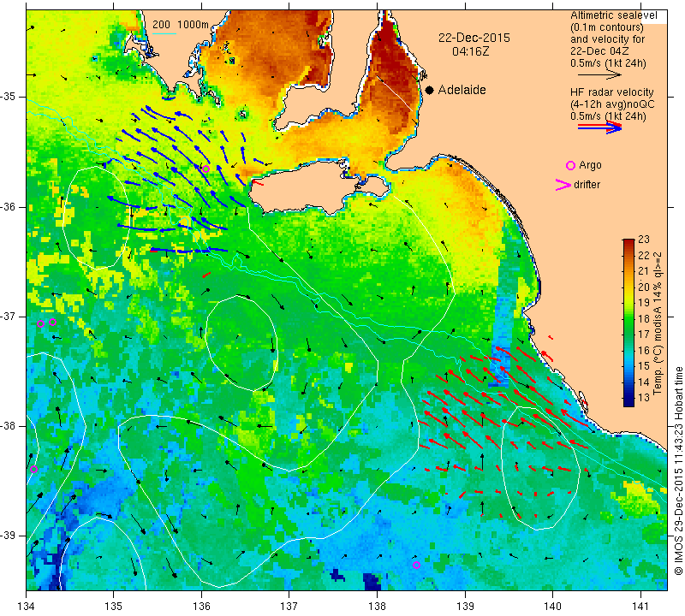The width and height of the screenshot is (685, 616).
Task: Click the longitude axis label '134'
Action: [x=27, y=606]
